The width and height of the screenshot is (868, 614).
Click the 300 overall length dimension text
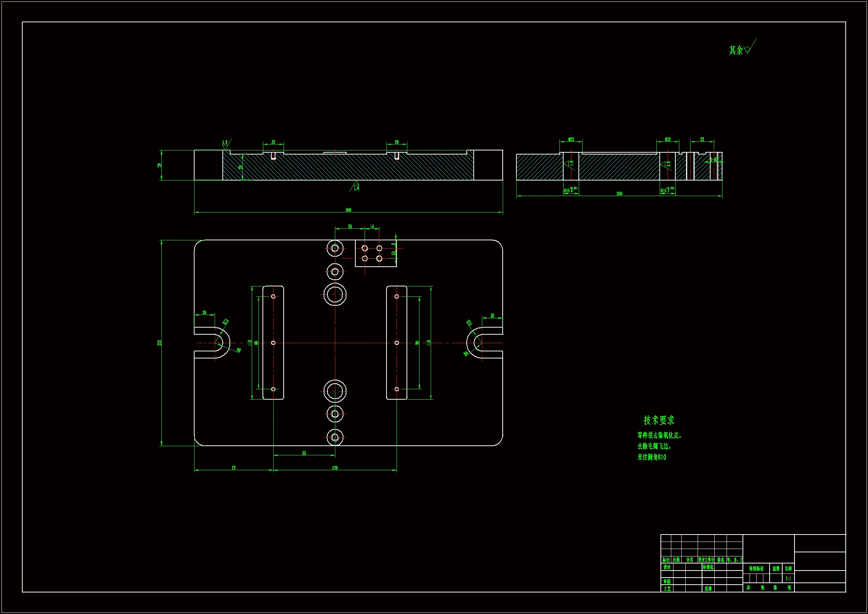[348, 210]
